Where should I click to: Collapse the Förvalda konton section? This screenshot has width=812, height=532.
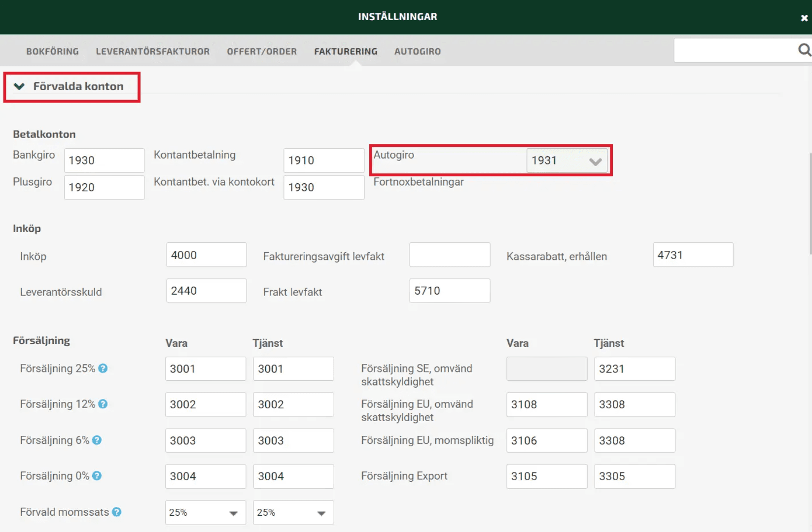pos(19,87)
